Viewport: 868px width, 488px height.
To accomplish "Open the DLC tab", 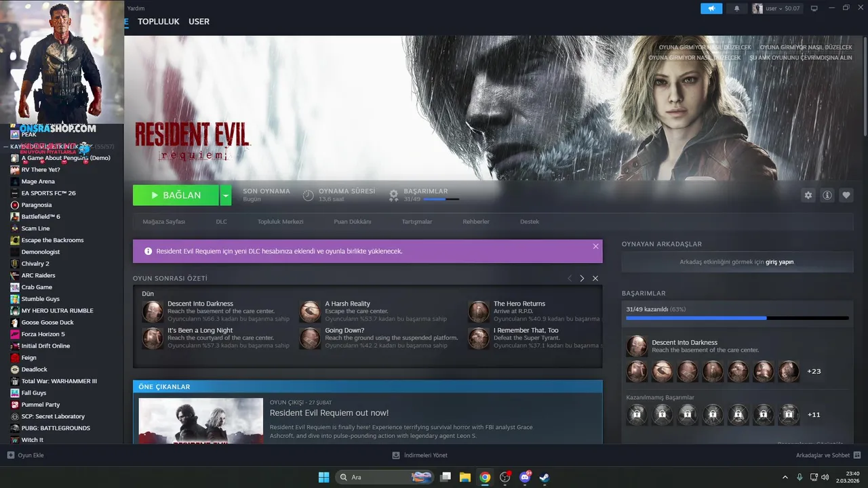I will click(x=221, y=222).
